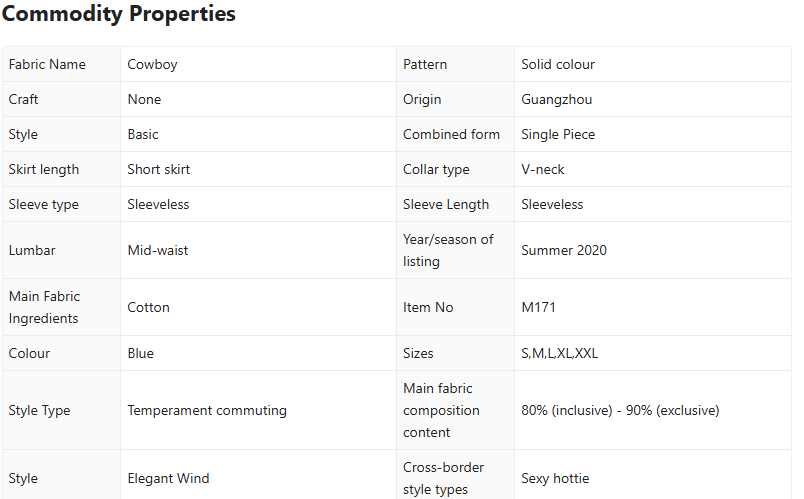Click the Sexy hottie value cell
The width and height of the screenshot is (804, 499).
click(555, 478)
